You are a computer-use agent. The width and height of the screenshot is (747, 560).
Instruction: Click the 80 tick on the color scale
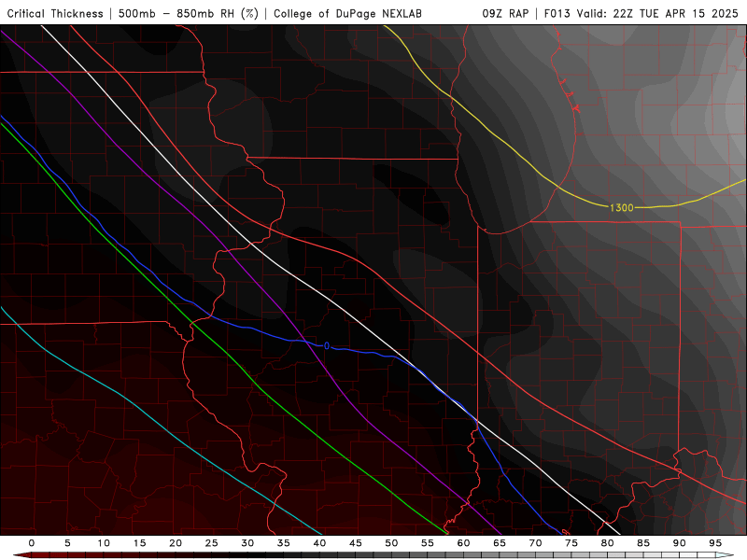coord(608,543)
